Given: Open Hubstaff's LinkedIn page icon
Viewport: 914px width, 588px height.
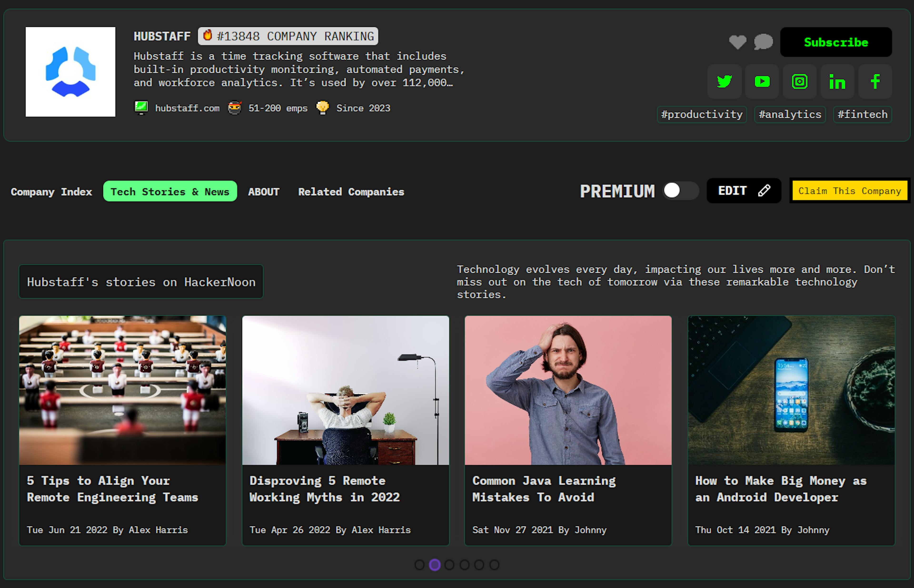Looking at the screenshot, I should (x=837, y=81).
